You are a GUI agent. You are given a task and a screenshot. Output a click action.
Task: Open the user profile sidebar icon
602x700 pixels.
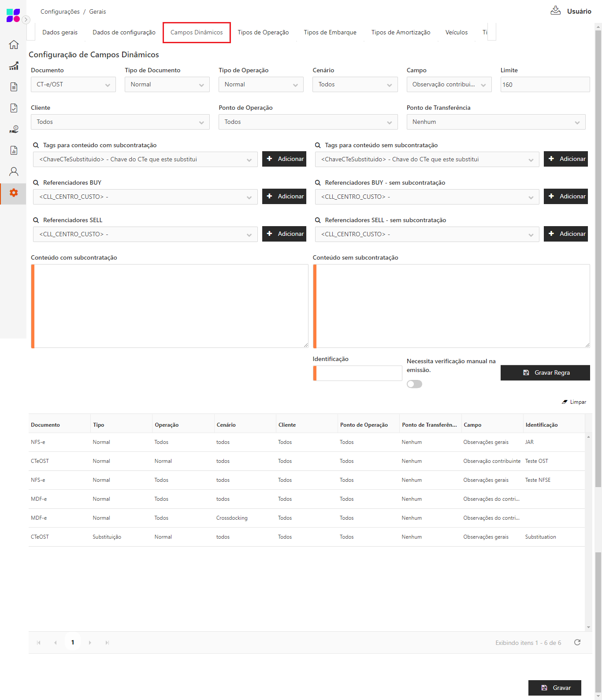point(14,171)
